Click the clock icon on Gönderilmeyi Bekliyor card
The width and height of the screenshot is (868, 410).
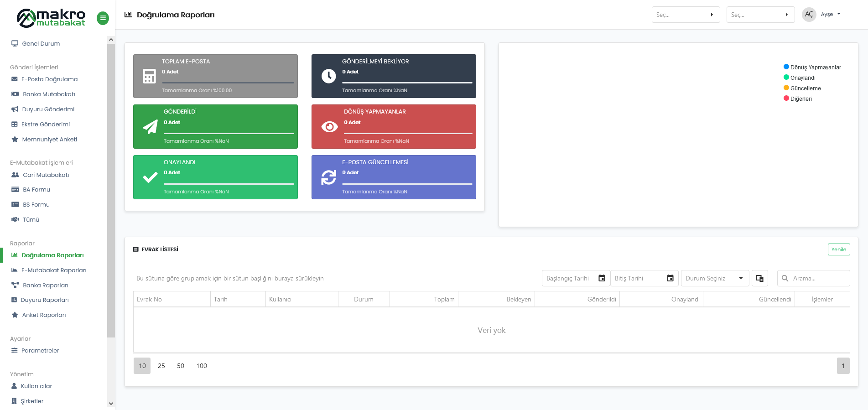328,76
